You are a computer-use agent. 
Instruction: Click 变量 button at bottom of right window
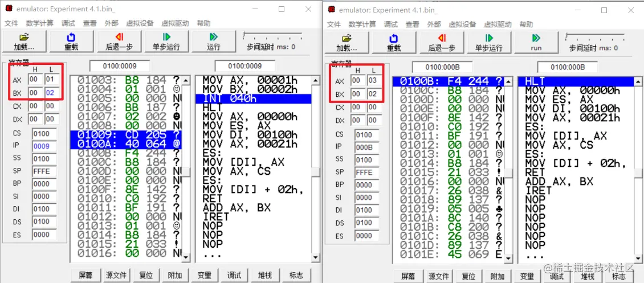tap(527, 276)
